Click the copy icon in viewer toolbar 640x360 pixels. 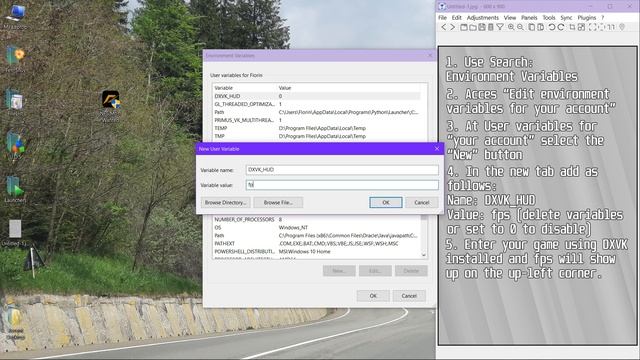click(x=531, y=27)
